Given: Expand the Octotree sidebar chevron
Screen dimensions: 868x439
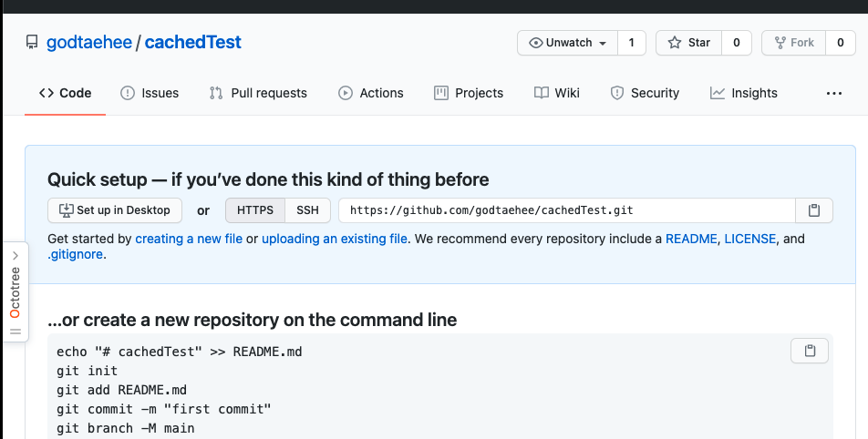Looking at the screenshot, I should click(15, 256).
